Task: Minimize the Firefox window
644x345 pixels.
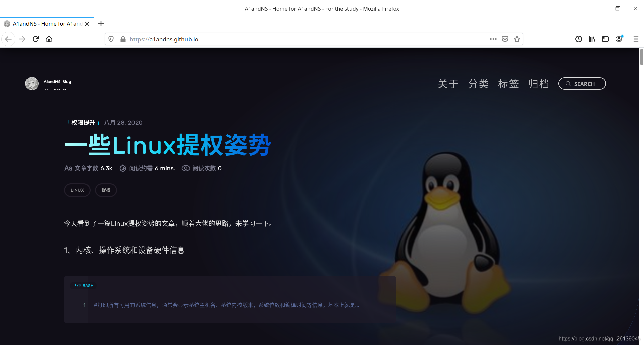Action: tap(600, 8)
